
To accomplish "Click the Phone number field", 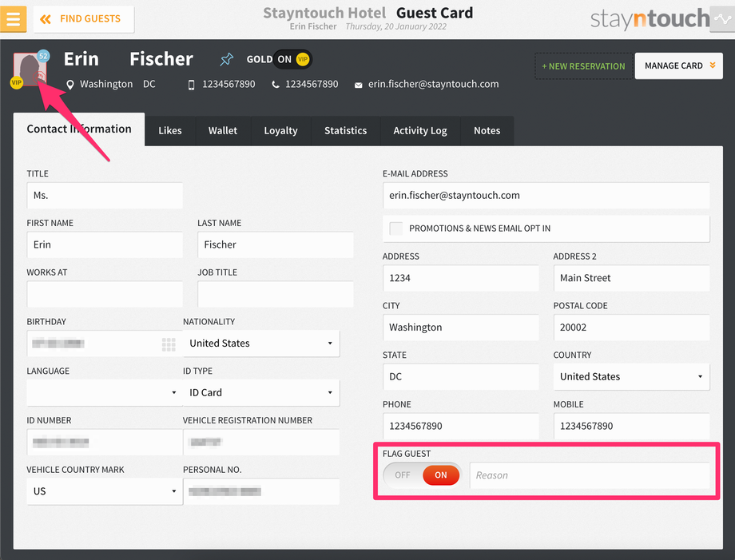I will [x=461, y=427].
